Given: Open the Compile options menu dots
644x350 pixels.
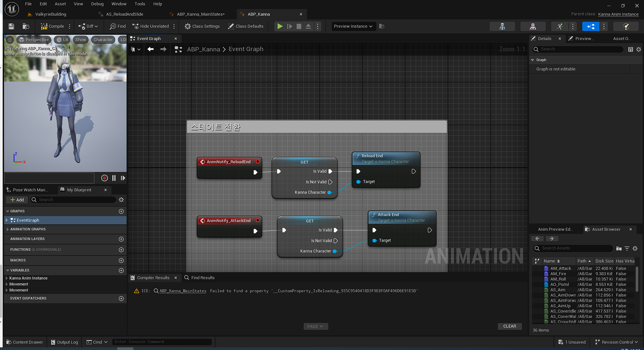Looking at the screenshot, I should tap(69, 26).
